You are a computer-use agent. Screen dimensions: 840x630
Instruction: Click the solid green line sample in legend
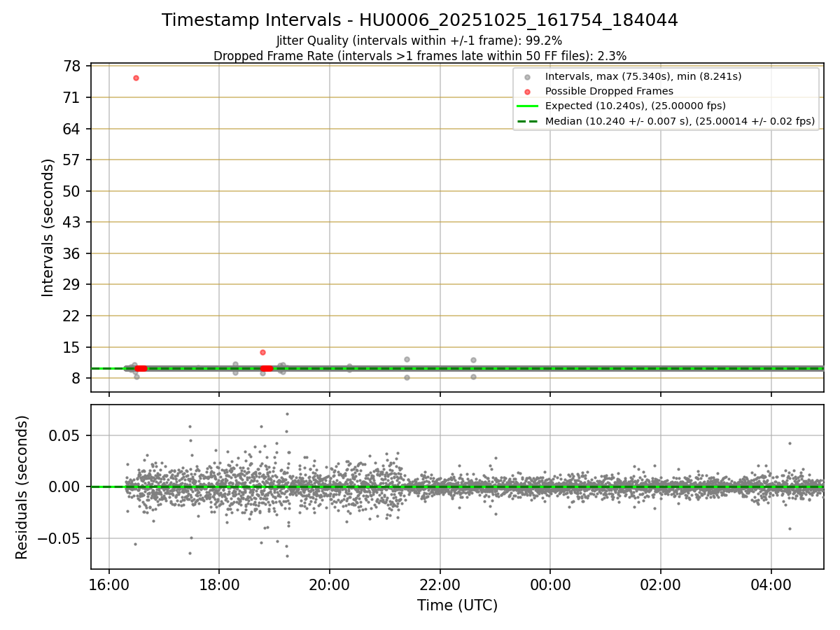pyautogui.click(x=528, y=106)
